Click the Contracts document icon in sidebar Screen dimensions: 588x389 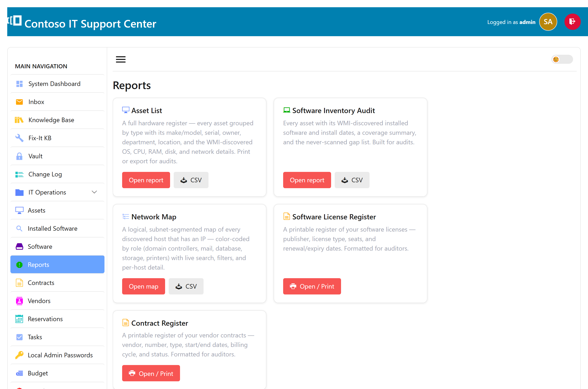click(x=19, y=283)
